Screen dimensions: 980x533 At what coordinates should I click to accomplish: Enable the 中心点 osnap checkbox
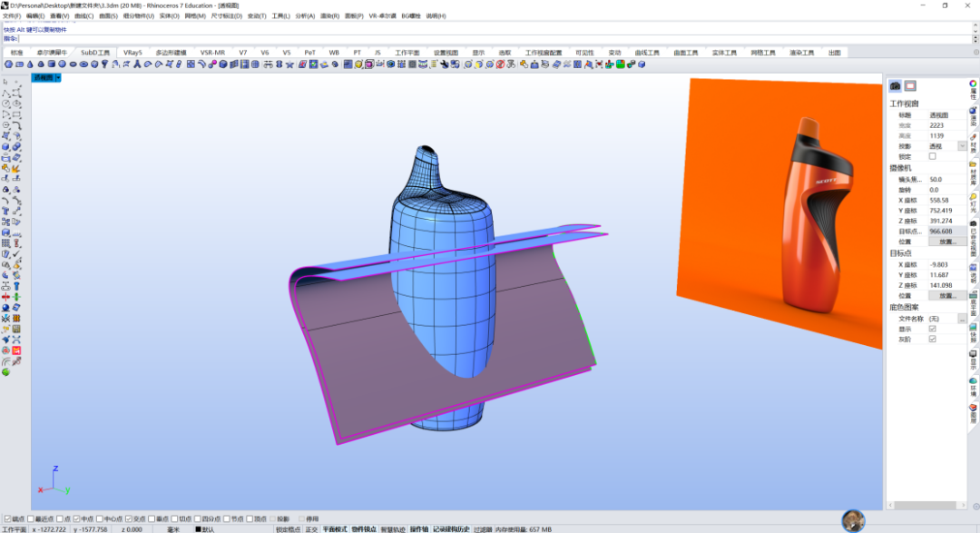pos(100,518)
